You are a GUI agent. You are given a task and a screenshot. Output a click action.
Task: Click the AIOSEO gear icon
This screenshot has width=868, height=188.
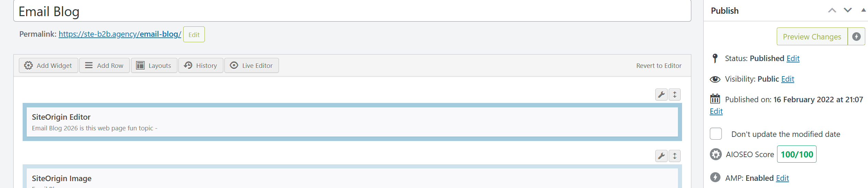click(716, 154)
